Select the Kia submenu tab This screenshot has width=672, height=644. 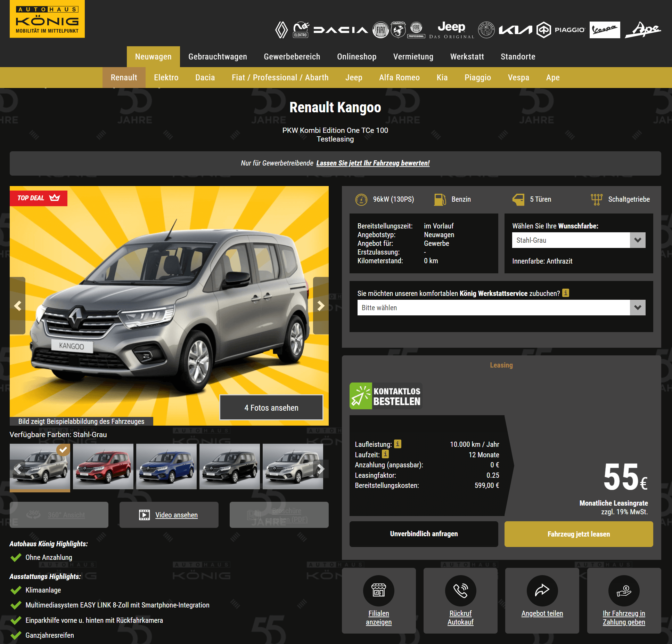[x=442, y=78]
